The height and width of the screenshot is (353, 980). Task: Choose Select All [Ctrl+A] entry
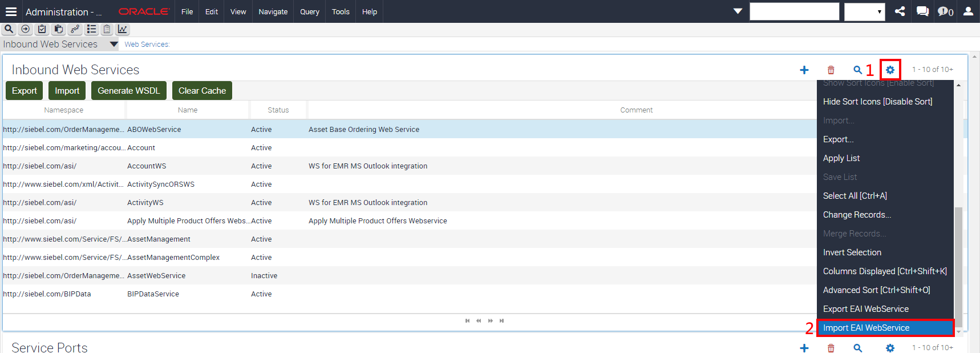click(x=885, y=196)
